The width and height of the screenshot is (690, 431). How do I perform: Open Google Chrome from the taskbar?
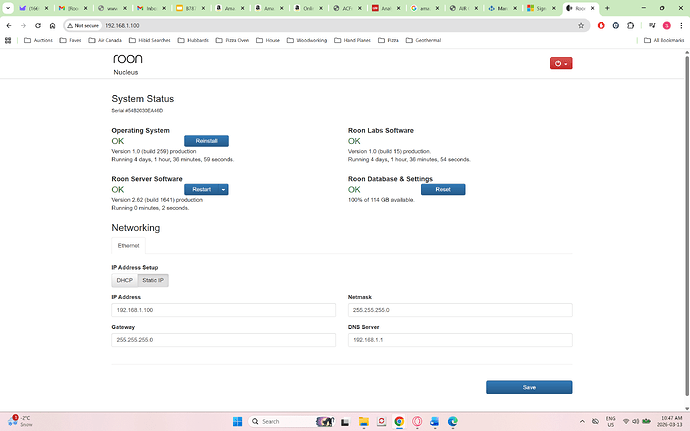coord(399,421)
